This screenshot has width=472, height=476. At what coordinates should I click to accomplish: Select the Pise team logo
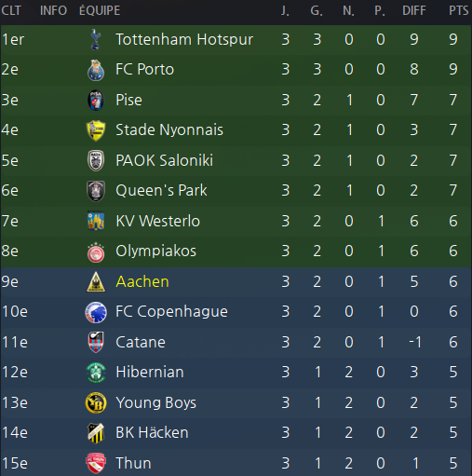coord(96,101)
